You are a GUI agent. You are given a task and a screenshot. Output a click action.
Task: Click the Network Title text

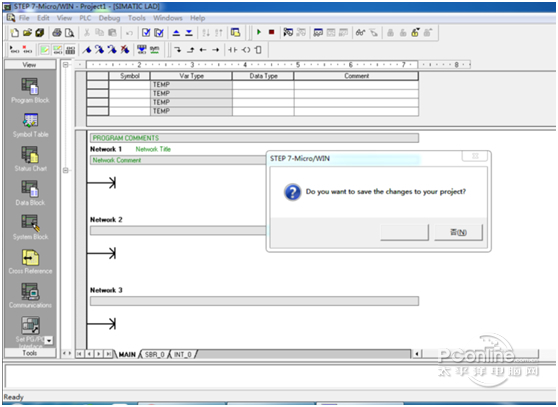coord(153,149)
